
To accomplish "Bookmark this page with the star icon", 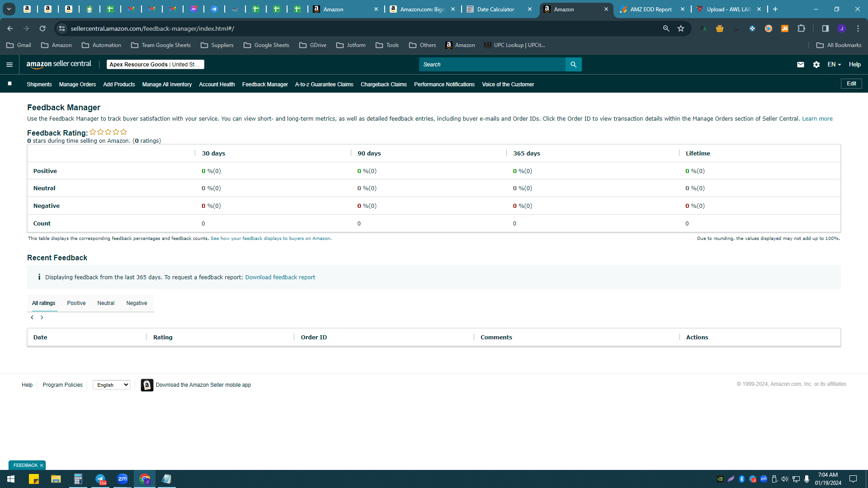I will coord(681,28).
